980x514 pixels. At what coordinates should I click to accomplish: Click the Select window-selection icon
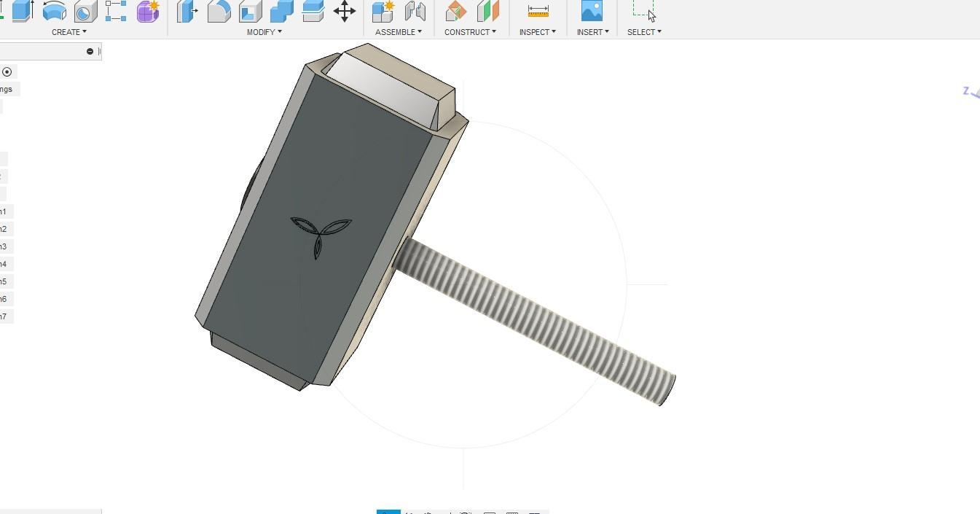click(x=644, y=11)
